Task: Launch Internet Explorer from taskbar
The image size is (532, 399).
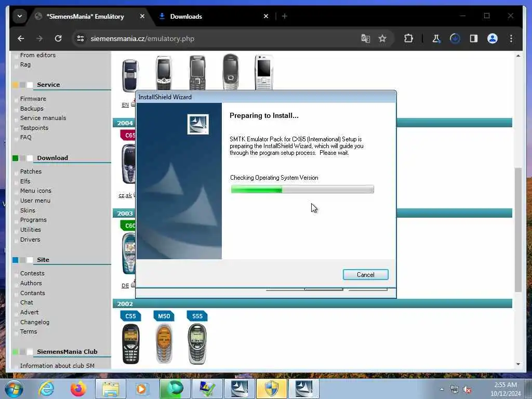Action: pyautogui.click(x=46, y=389)
